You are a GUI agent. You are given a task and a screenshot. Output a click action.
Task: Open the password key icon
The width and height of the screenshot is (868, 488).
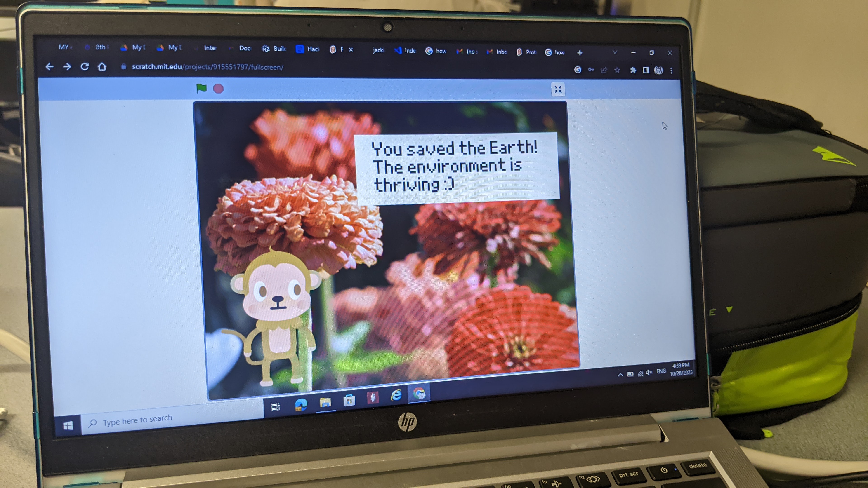pyautogui.click(x=591, y=70)
